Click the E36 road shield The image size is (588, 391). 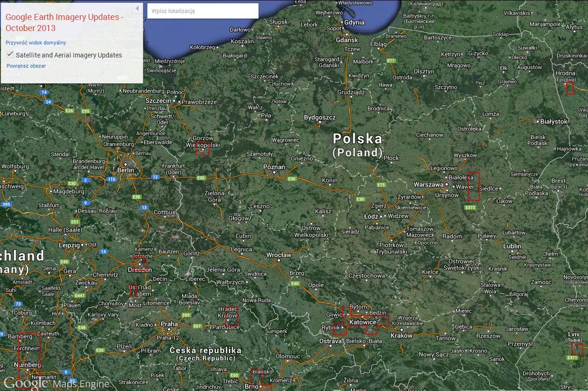pos(137,197)
